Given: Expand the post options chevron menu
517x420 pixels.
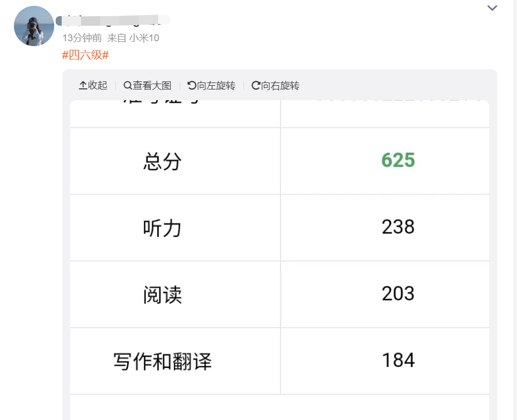Looking at the screenshot, I should (492, 8).
